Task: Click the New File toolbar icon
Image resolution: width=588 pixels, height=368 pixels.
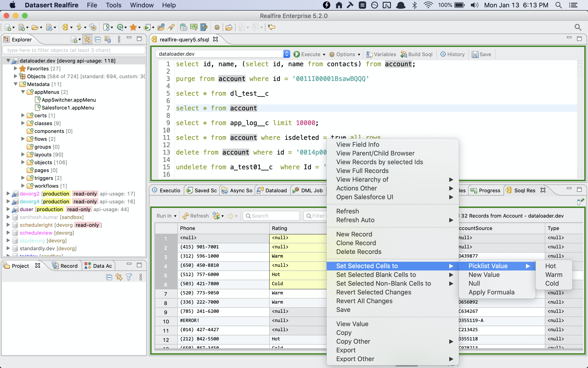Action: (22, 27)
